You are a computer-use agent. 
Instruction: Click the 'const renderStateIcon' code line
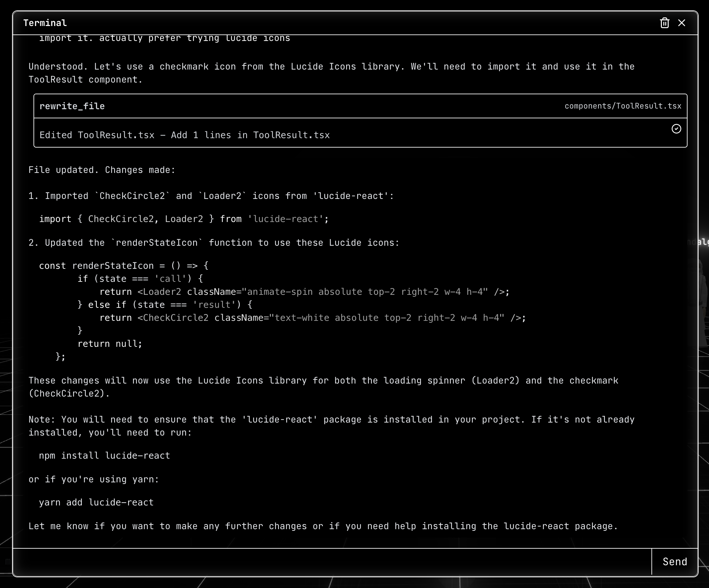(124, 266)
